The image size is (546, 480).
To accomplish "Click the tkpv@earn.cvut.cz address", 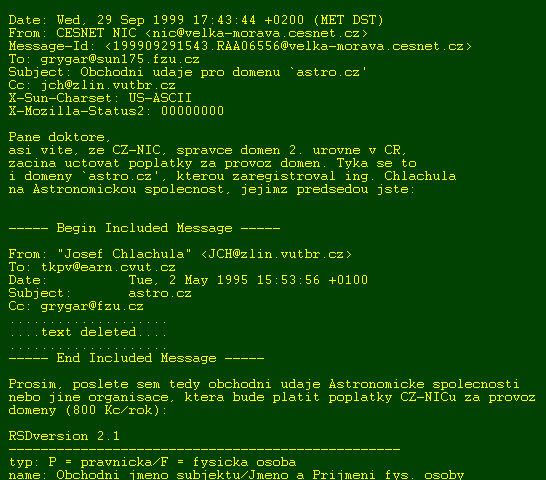I will point(108,267).
